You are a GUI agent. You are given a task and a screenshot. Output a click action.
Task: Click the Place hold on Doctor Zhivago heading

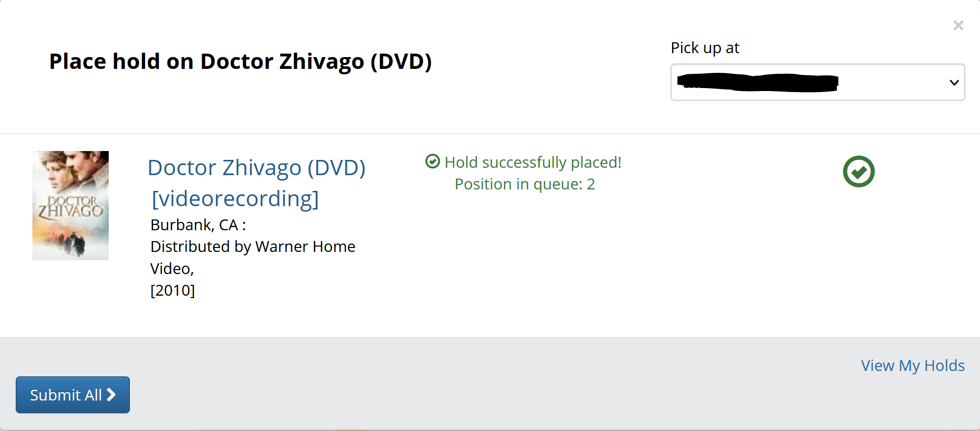click(x=241, y=62)
